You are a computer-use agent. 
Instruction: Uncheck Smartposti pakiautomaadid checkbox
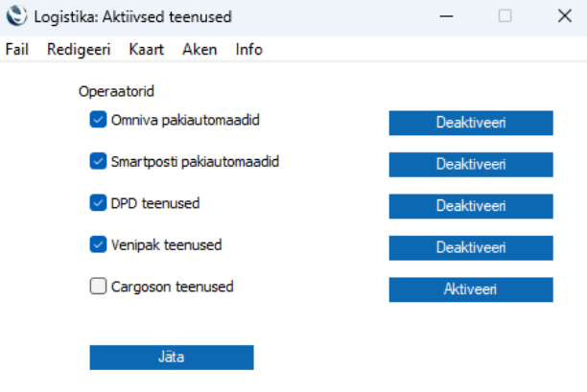pyautogui.click(x=98, y=161)
